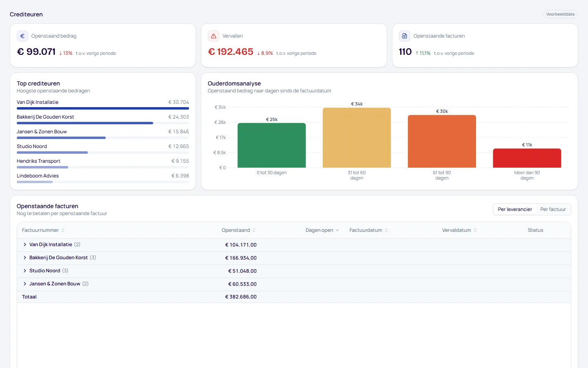Click amount € 51.048,00 in table
Viewport: 588px width, 368px height.
coord(243,271)
